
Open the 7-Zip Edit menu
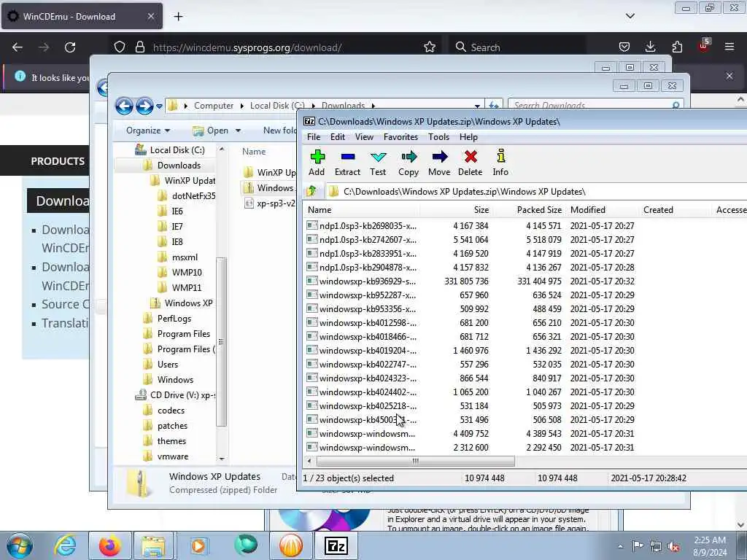click(x=337, y=137)
